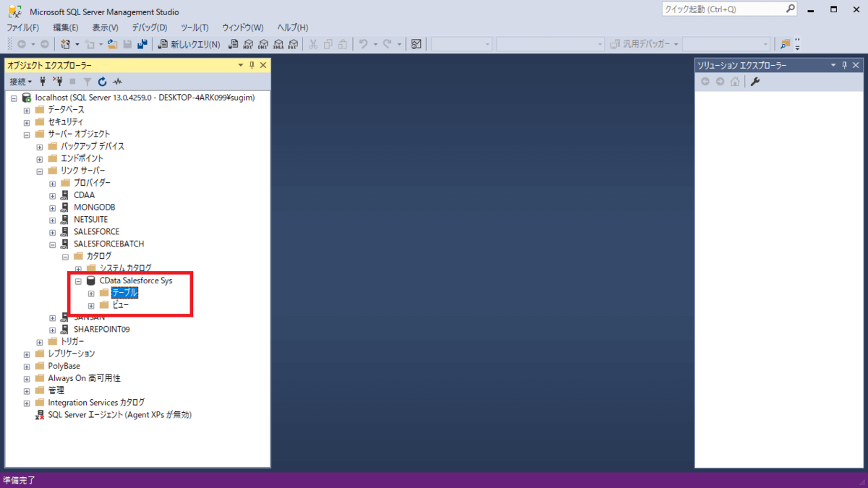Open the Activity Monitor toolbar icon
The height and width of the screenshot is (488, 868).
coord(416,44)
